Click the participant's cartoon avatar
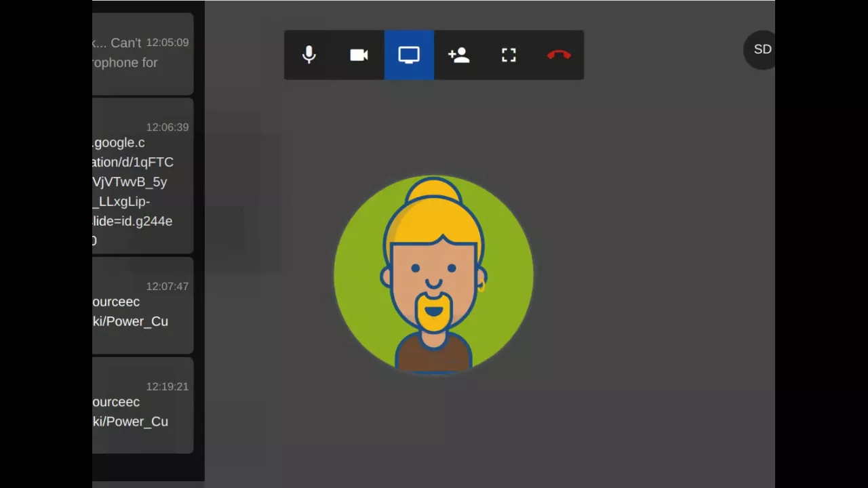The width and height of the screenshot is (868, 488). pyautogui.click(x=433, y=274)
